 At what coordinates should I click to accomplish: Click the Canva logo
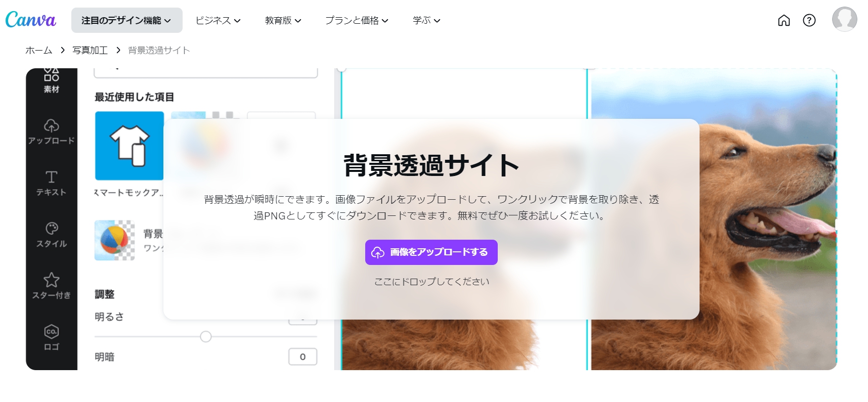click(x=30, y=20)
